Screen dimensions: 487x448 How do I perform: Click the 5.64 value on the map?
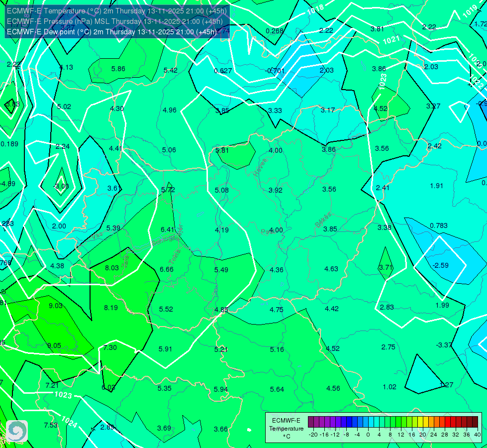point(277,389)
